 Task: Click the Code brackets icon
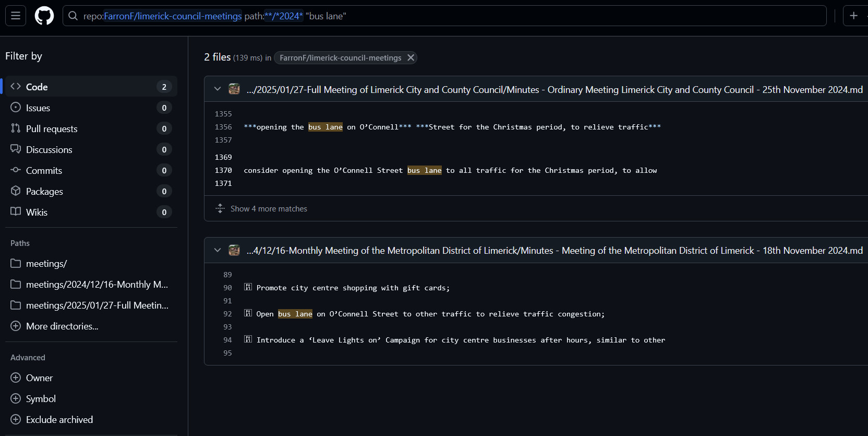click(x=16, y=87)
